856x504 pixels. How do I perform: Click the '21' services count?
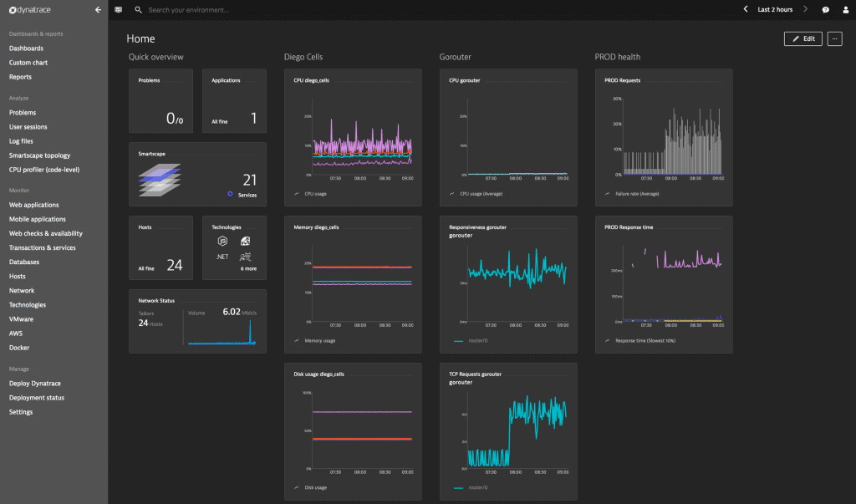tap(249, 180)
